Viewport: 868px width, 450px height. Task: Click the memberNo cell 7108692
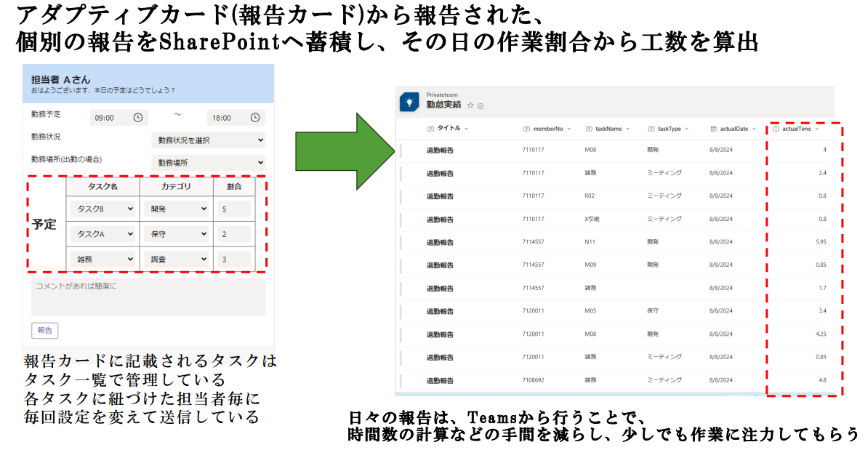pyautogui.click(x=533, y=380)
